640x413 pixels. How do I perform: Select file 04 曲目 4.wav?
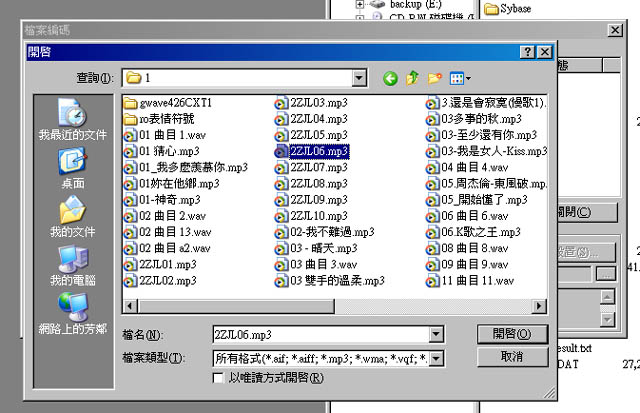click(x=467, y=167)
